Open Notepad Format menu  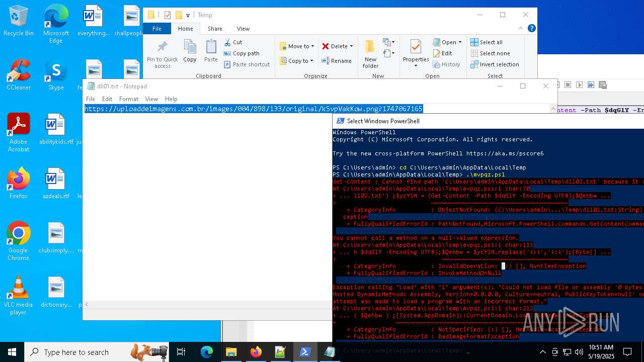[129, 99]
